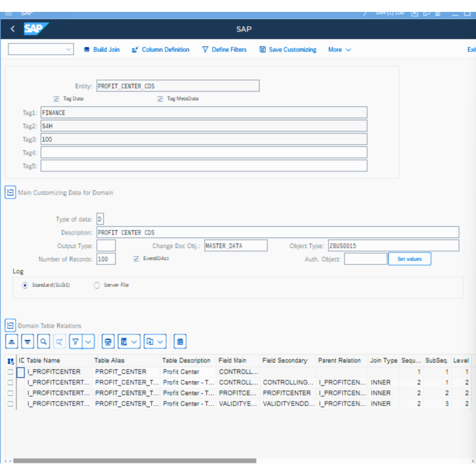Select the Sort icon in the relations toolbar
The image size is (476, 476).
(x=11, y=342)
